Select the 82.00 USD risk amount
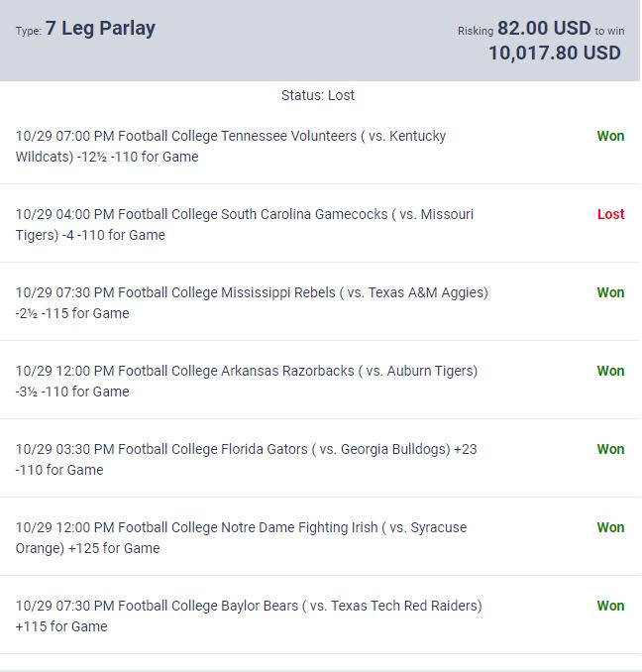This screenshot has height=672, width=642. [544, 29]
